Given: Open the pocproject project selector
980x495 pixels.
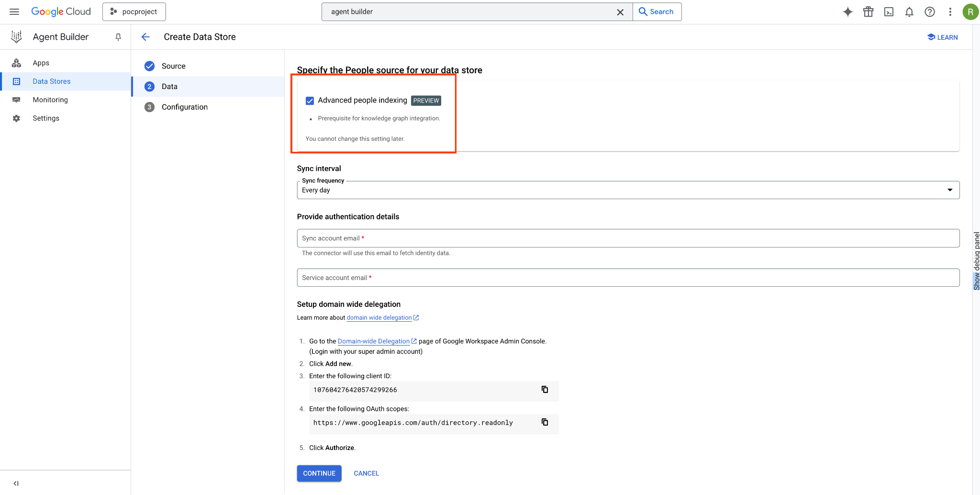Looking at the screenshot, I should [x=134, y=11].
